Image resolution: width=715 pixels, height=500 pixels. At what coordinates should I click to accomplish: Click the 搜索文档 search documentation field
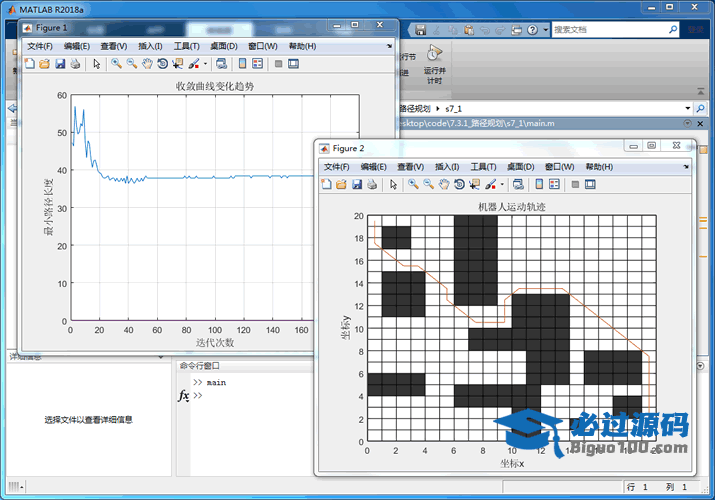(x=612, y=30)
